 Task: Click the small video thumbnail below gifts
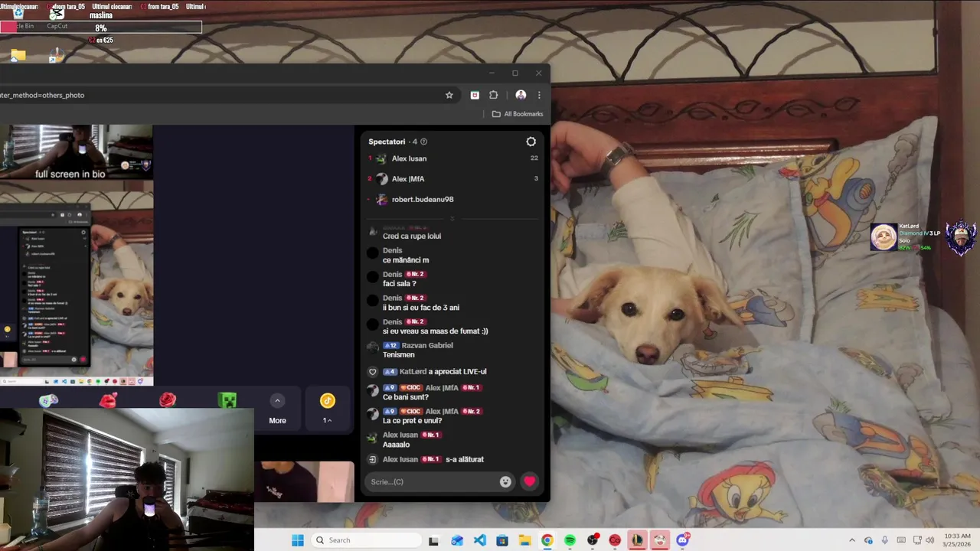click(304, 481)
